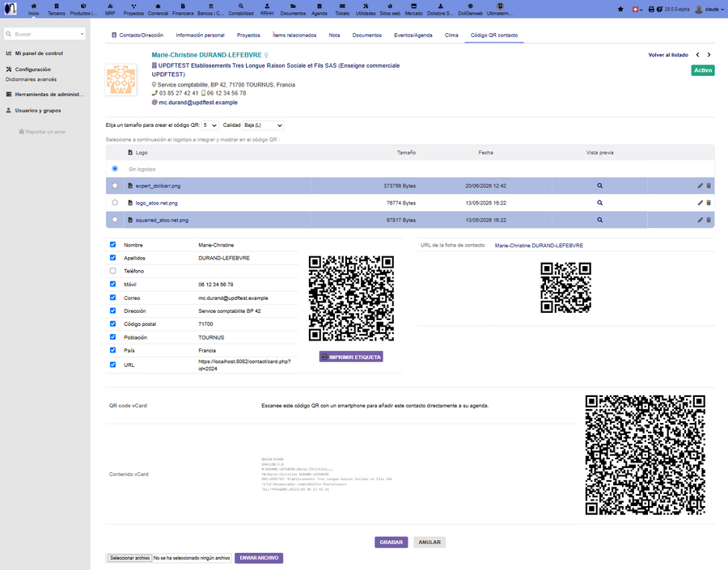Go to the MRP module
Screen dimensions: 728x570
click(110, 6)
